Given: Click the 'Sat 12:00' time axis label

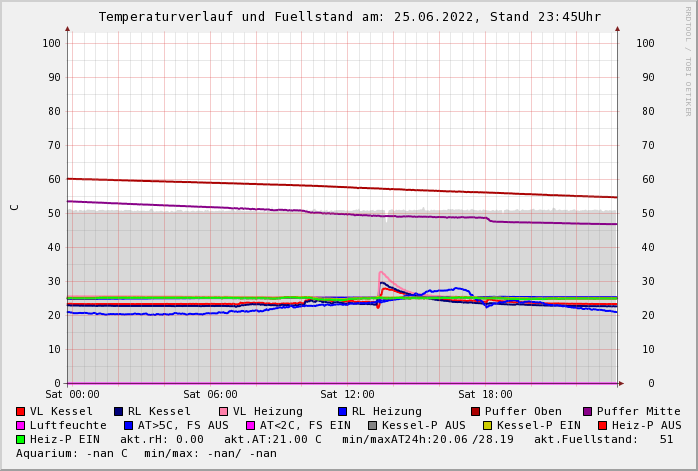Looking at the screenshot, I should pyautogui.click(x=347, y=394).
